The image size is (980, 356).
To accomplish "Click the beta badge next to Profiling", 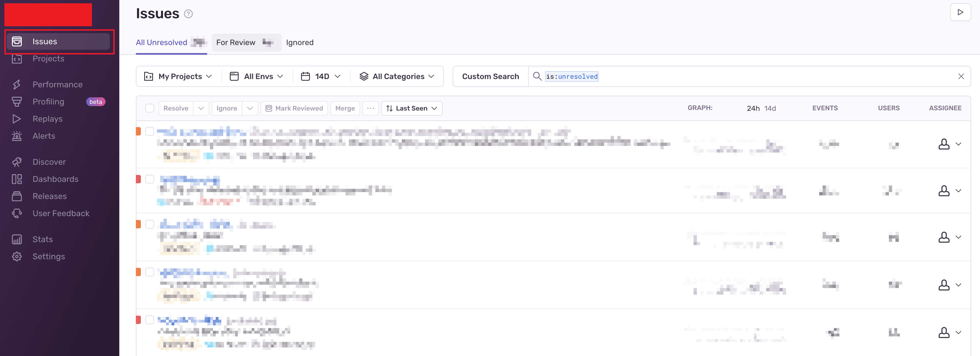I will coord(96,102).
